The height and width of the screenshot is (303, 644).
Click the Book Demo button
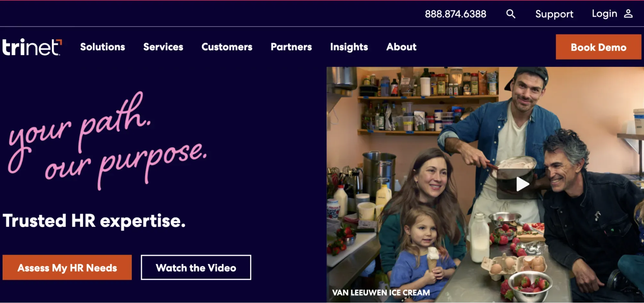[598, 47]
